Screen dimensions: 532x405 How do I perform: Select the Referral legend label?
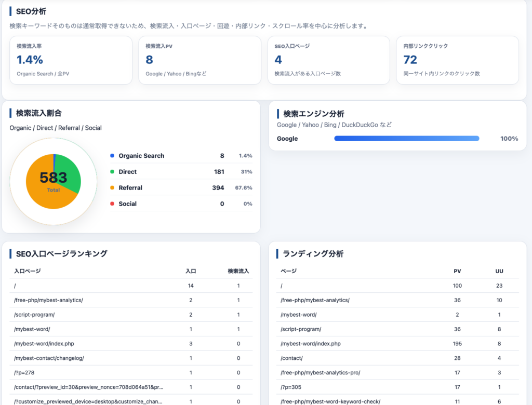[130, 187]
